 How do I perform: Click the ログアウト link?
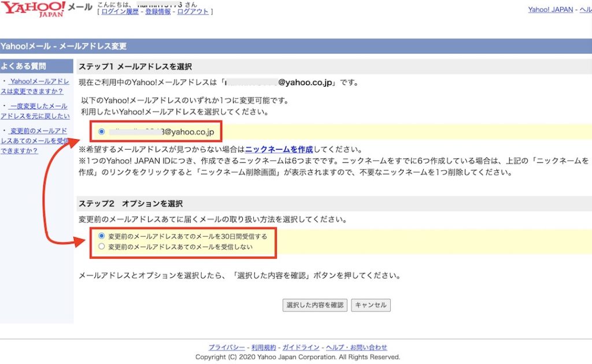(x=191, y=11)
